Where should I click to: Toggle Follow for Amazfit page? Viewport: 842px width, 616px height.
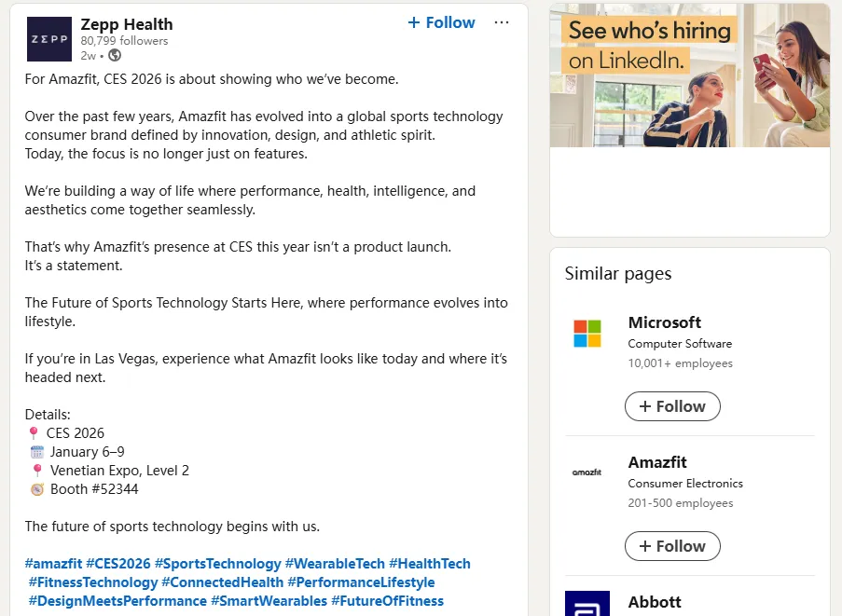671,546
